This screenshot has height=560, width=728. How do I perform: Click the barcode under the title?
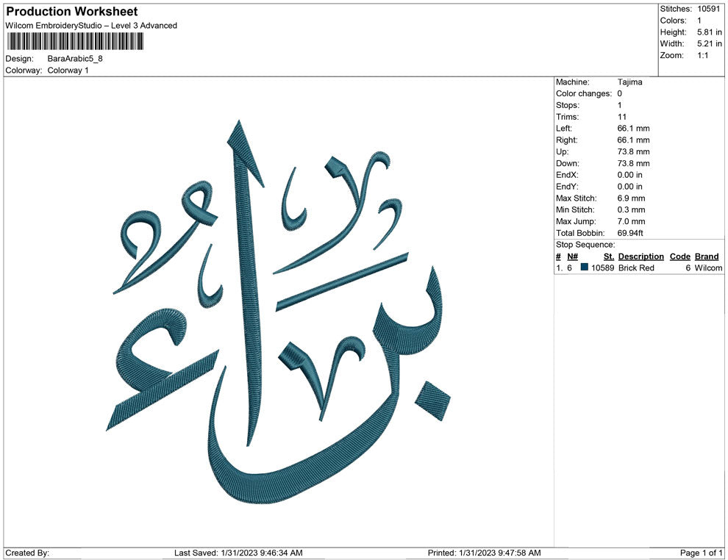point(74,41)
